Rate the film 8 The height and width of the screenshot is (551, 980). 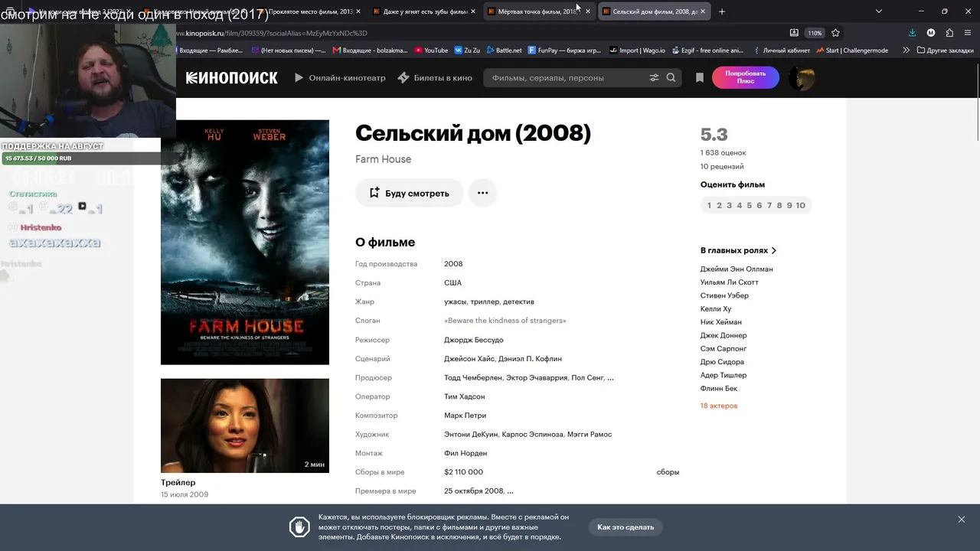click(779, 205)
